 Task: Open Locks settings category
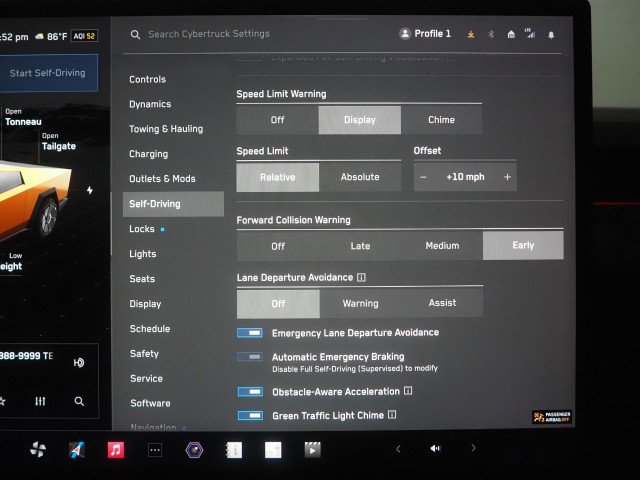click(x=142, y=229)
